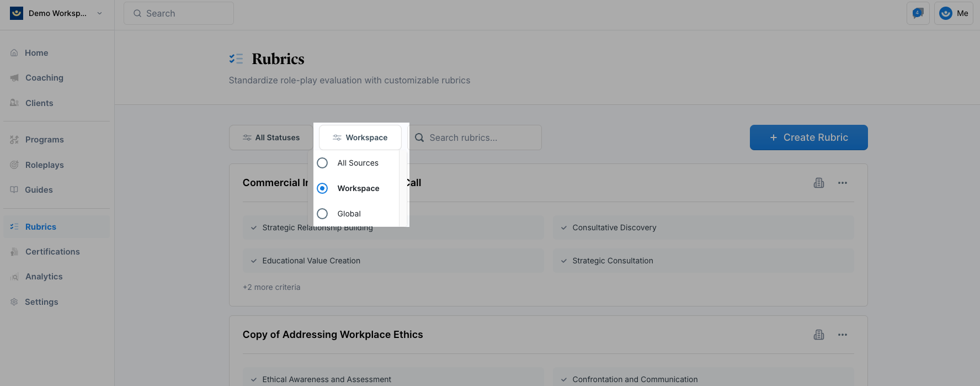Screen dimensions: 980x386
Task: Click the icon left of Workplace Ethics menu
Action: pos(819,335)
